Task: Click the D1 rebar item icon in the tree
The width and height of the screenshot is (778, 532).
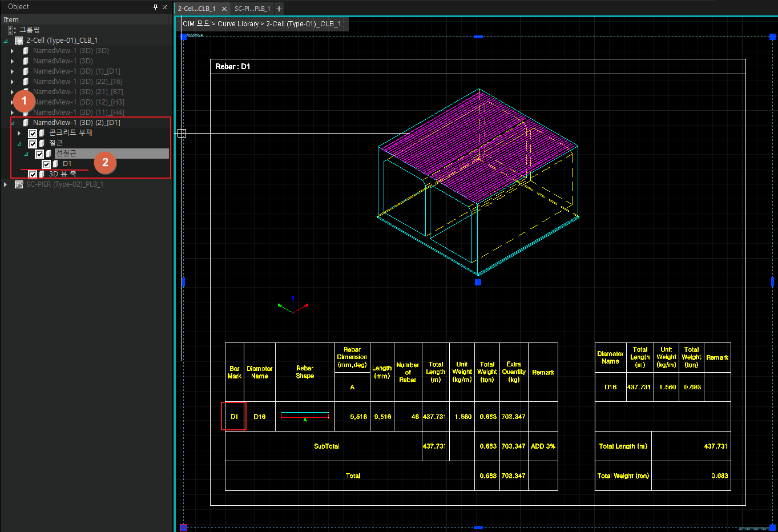Action: pos(55,164)
